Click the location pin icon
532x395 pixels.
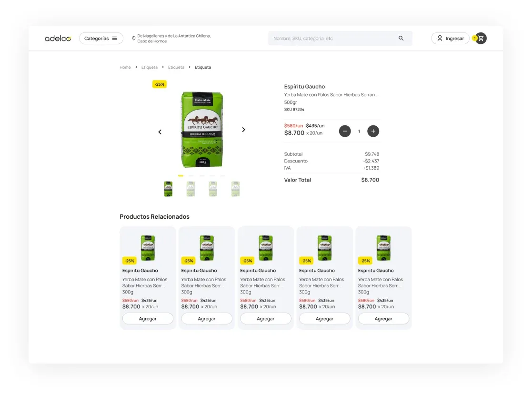click(134, 38)
